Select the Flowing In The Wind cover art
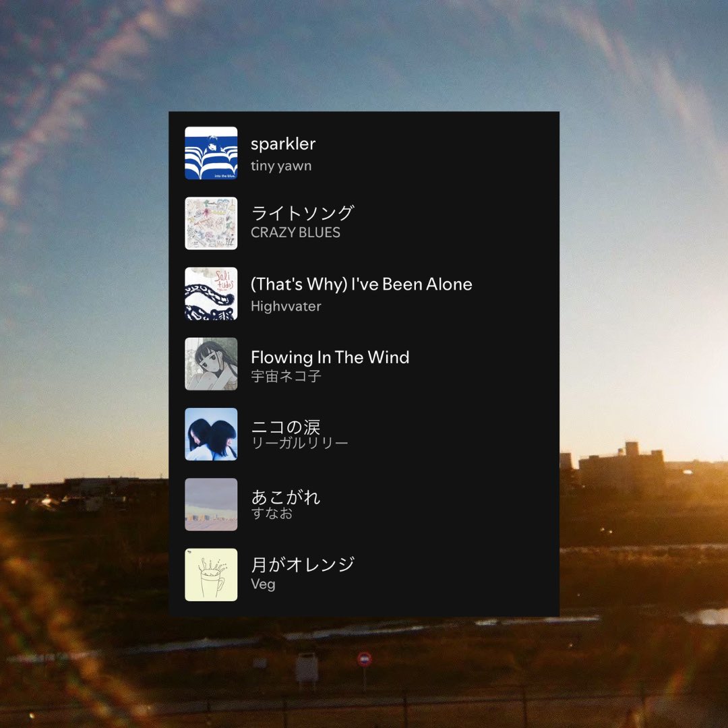 pos(211,364)
